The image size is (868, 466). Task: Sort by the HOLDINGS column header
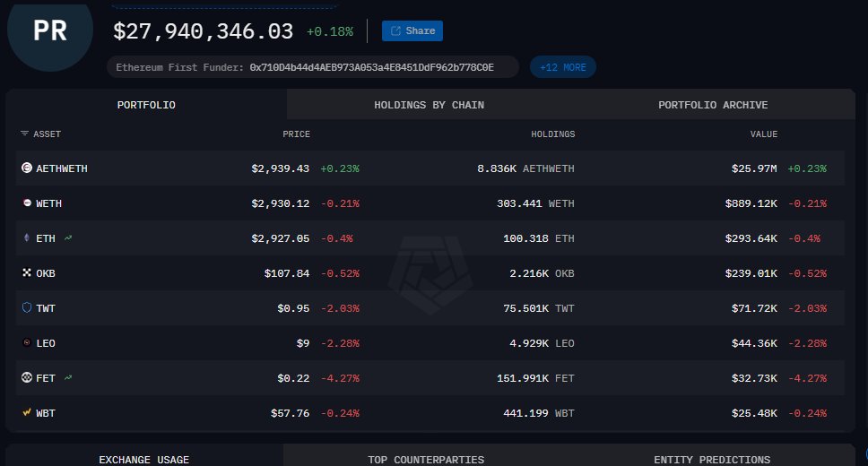coord(553,134)
